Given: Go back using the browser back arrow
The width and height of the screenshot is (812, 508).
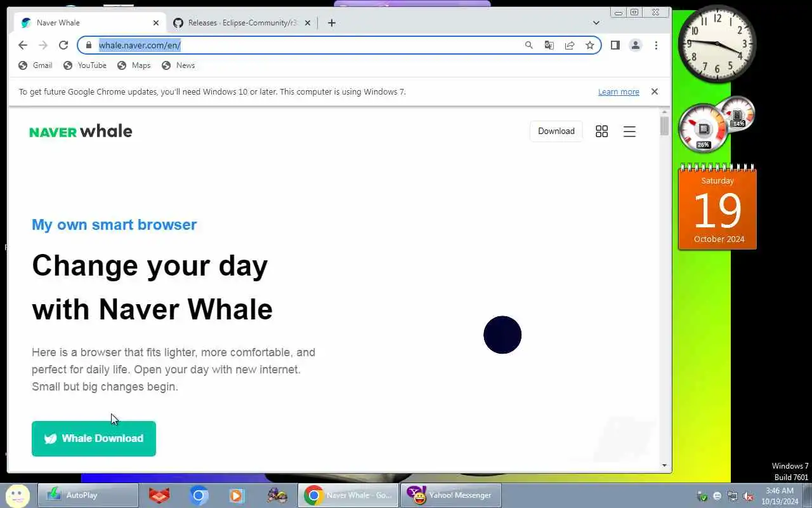Looking at the screenshot, I should [x=23, y=45].
